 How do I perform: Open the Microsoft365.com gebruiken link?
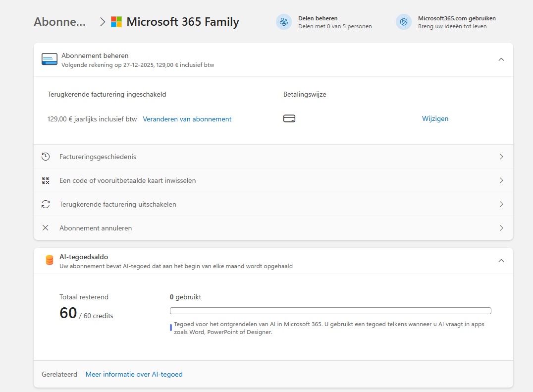(x=457, y=18)
